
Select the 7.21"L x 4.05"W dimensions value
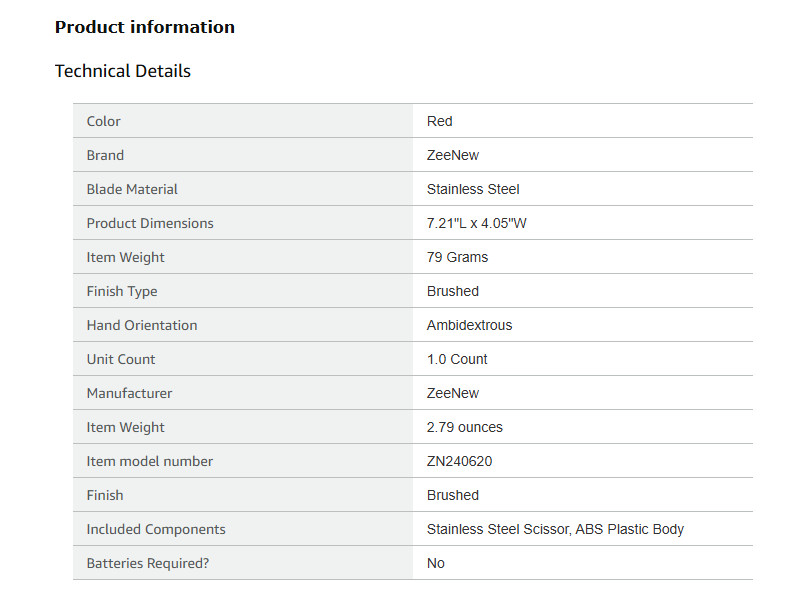pyautogui.click(x=476, y=223)
